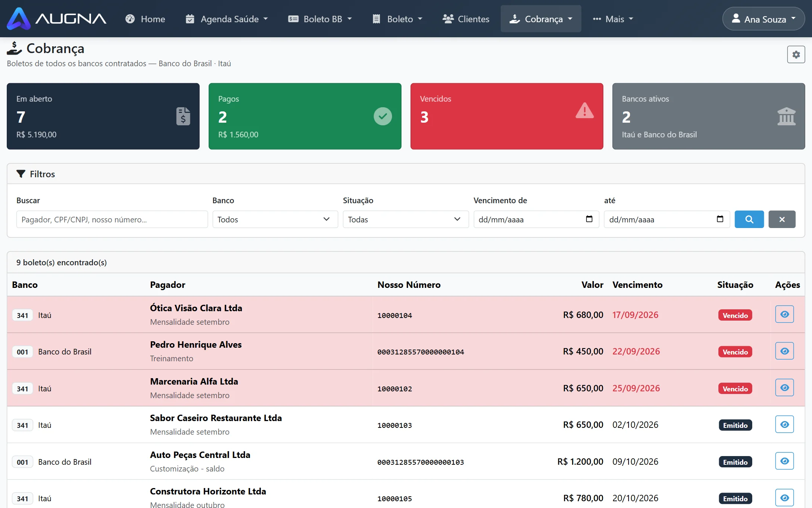Screen dimensions: 812x508
Task: Click Emitido badge for Sabor Caseiro Restaurante
Action: click(735, 425)
